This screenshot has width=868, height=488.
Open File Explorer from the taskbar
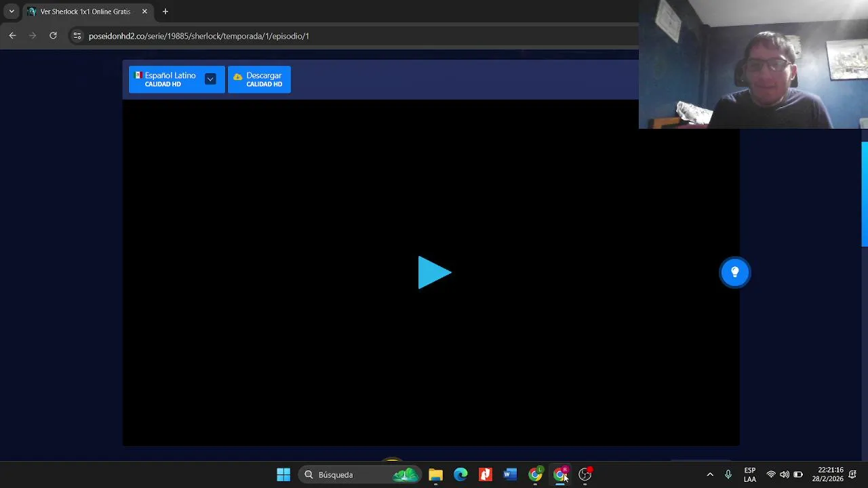point(435,474)
